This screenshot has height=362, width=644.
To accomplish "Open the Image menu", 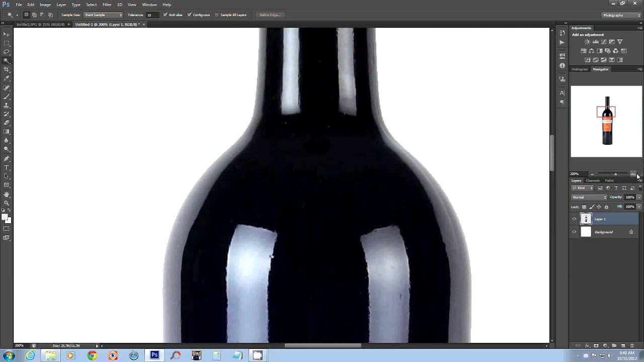I will [x=45, y=5].
